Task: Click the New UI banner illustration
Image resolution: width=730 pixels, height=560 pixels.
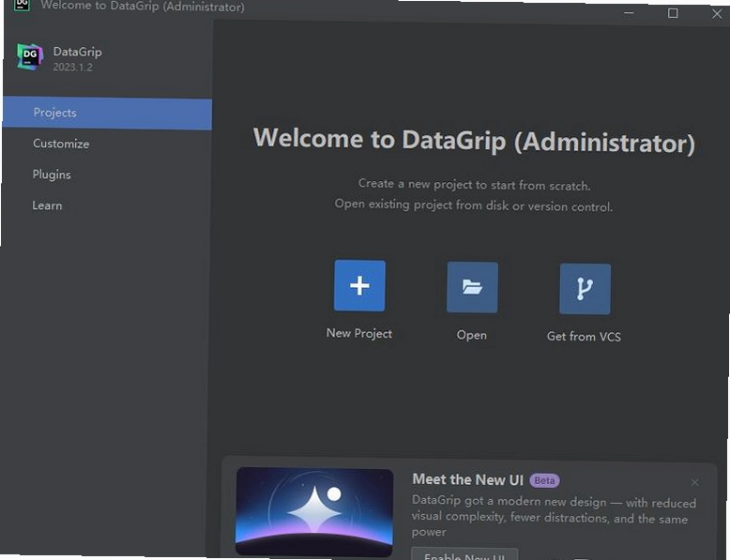Action: click(314, 511)
